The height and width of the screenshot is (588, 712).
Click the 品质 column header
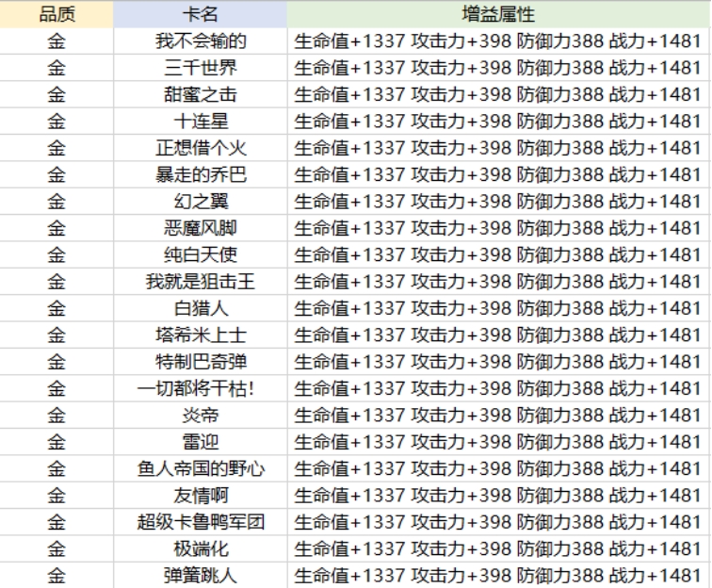click(57, 15)
